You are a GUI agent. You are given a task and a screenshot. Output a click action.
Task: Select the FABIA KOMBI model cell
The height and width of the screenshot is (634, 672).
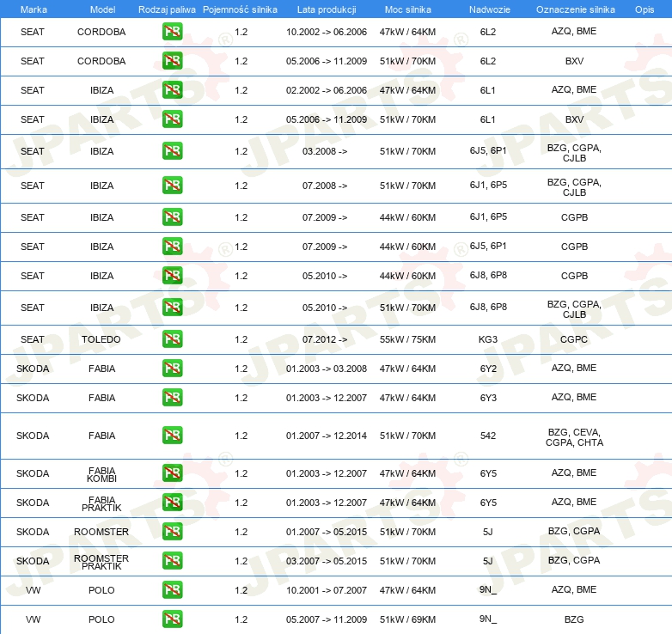coord(101,475)
